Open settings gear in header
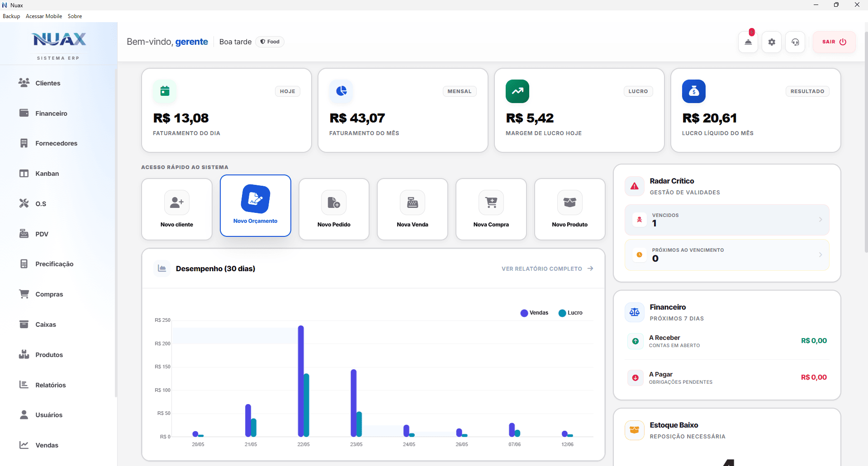868x466 pixels. (772, 42)
